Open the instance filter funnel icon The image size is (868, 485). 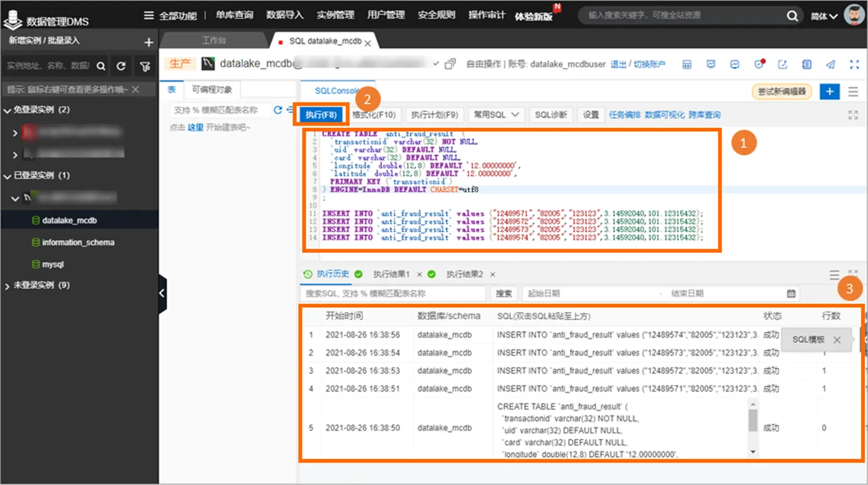(144, 66)
